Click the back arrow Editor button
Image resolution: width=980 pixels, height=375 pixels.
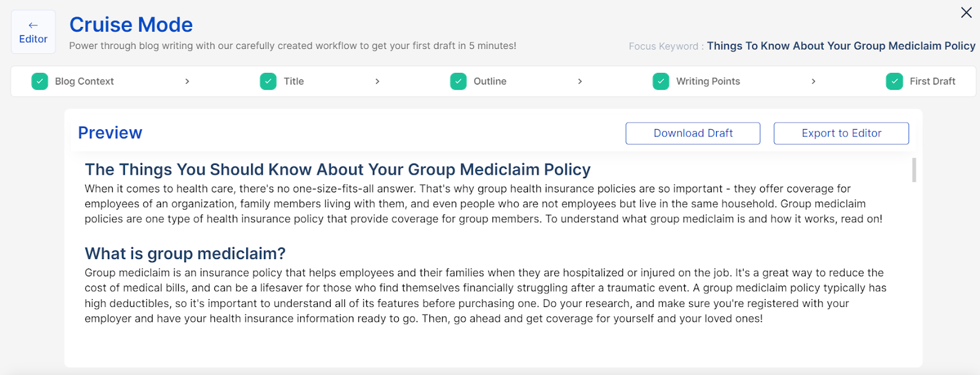pyautogui.click(x=33, y=32)
